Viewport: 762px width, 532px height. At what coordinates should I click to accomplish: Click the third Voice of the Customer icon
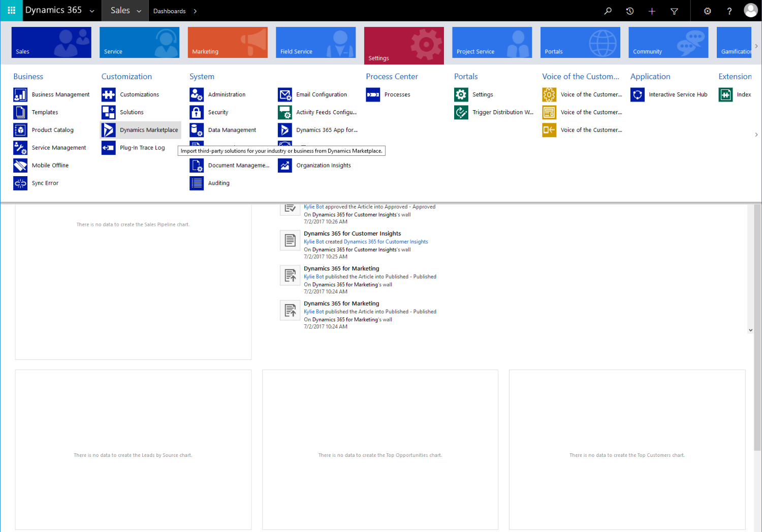tap(549, 130)
